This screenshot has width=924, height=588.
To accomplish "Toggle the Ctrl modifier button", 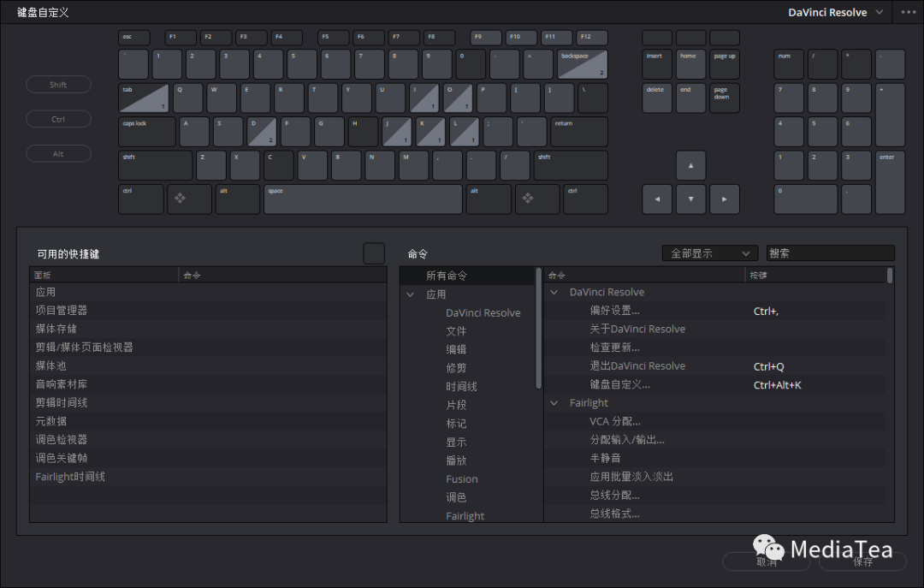I will tap(58, 119).
